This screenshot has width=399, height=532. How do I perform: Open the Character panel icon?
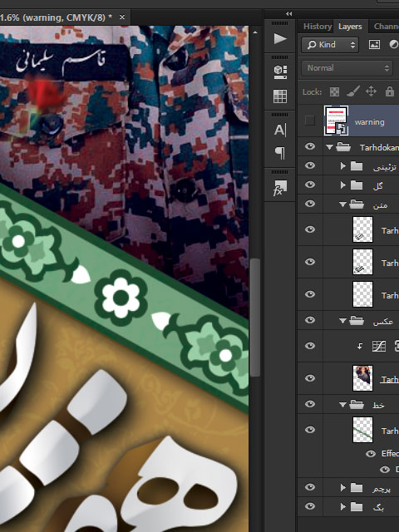(x=280, y=130)
